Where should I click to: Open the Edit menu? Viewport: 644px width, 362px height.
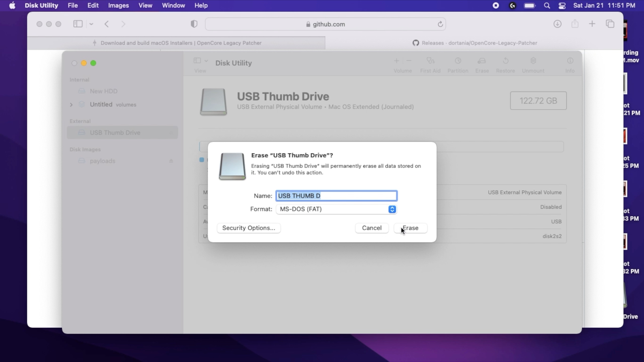tap(93, 5)
